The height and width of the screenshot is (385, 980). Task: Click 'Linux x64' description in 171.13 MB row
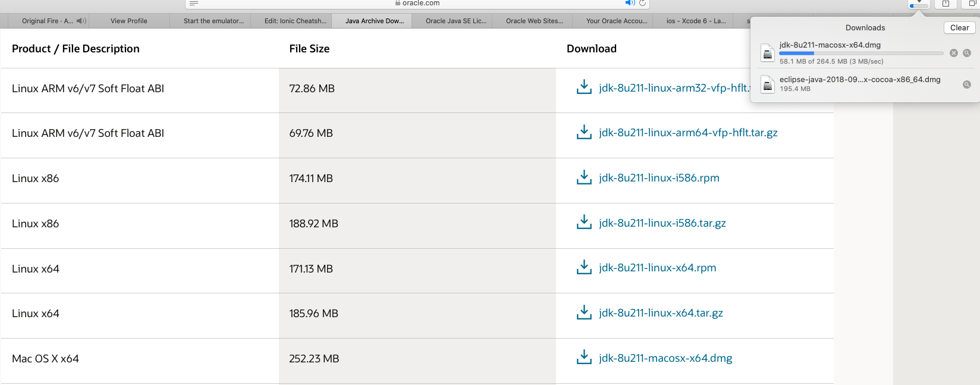pyautogui.click(x=36, y=269)
